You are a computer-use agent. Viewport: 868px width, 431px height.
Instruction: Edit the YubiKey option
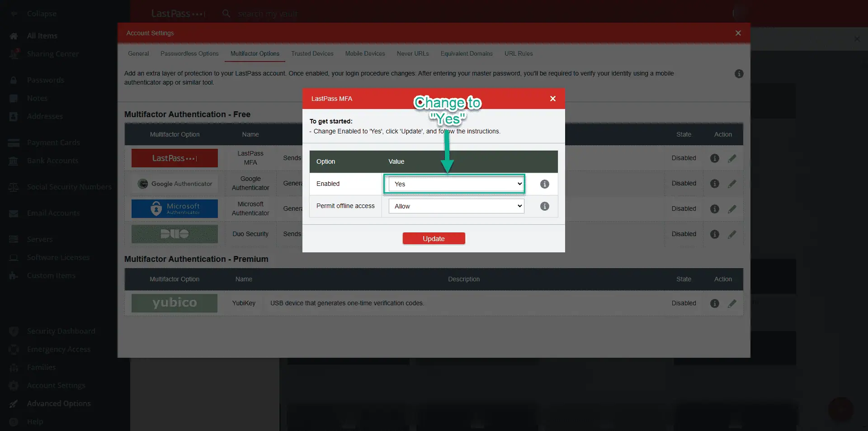coord(732,303)
